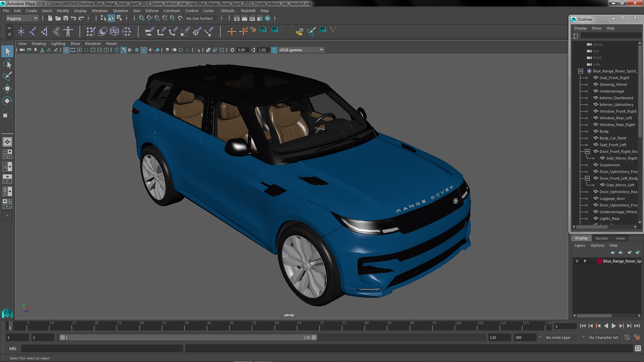The image size is (644, 362).
Task: Open the Rigging menu set dropdown
Action: [x=22, y=18]
